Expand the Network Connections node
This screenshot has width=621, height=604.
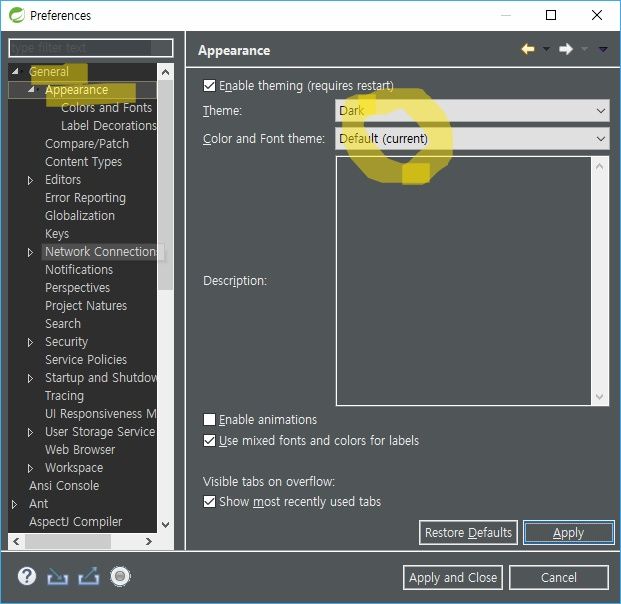pyautogui.click(x=30, y=252)
